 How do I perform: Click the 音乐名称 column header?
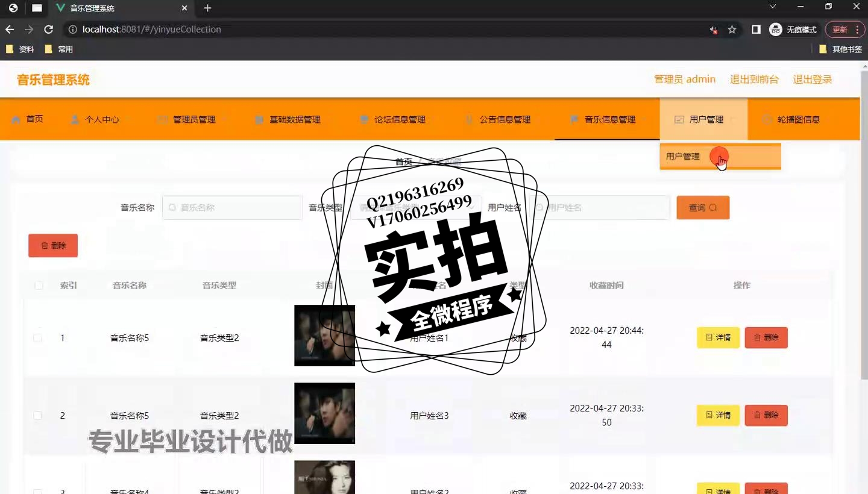pyautogui.click(x=130, y=286)
